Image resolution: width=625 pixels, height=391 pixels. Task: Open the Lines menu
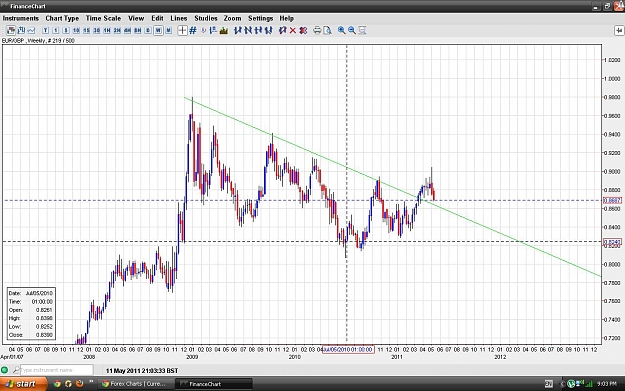pos(179,18)
